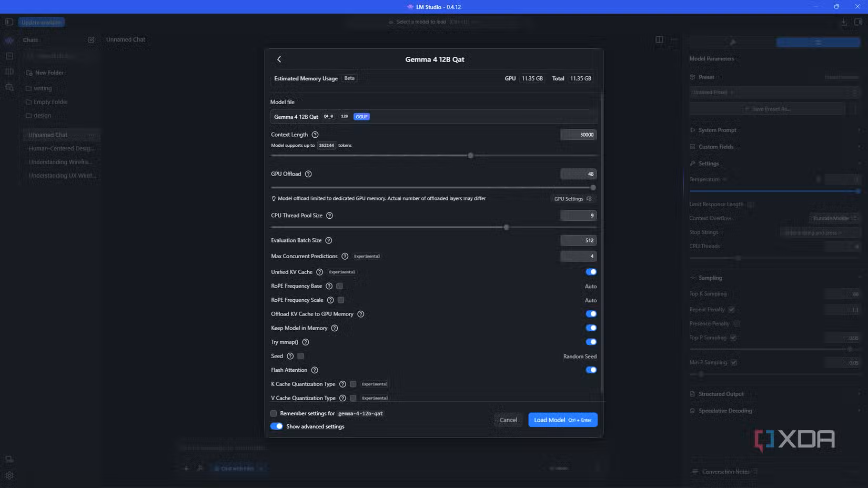The height and width of the screenshot is (488, 868).
Task: Enable K Cache Quantization Type checkbox
Action: click(353, 384)
